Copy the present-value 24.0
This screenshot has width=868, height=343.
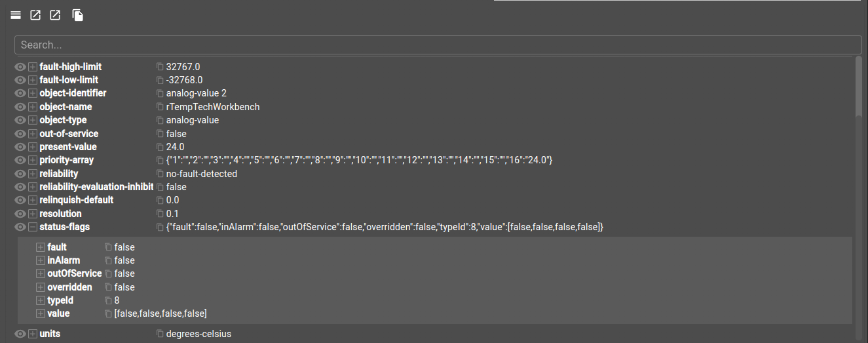click(x=160, y=147)
